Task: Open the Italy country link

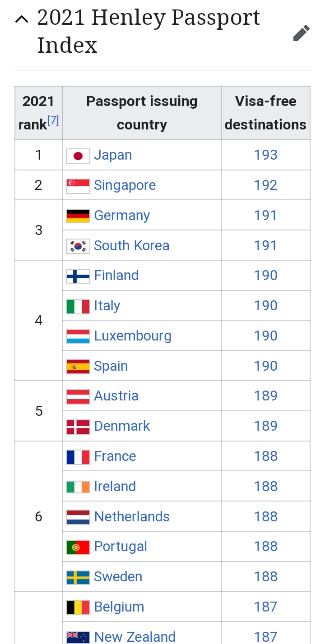Action: pos(107,306)
